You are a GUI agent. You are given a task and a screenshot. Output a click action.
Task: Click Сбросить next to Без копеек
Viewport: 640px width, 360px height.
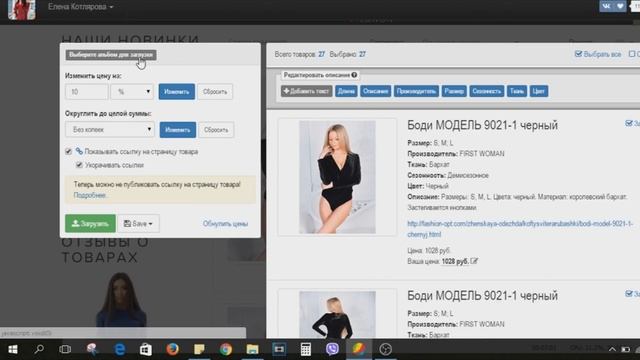(216, 130)
